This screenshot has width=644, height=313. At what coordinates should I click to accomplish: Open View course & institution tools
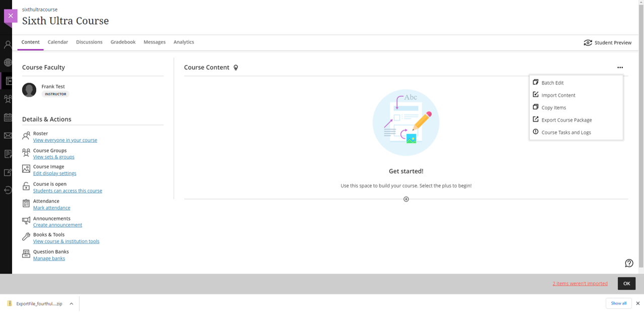pos(66,241)
